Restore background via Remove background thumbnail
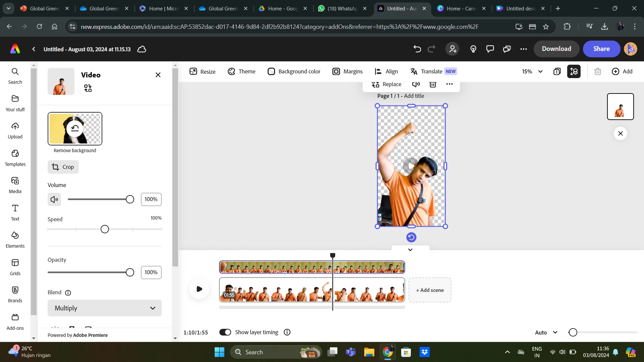Screen dimensions: 644x362 pyautogui.click(x=75, y=129)
